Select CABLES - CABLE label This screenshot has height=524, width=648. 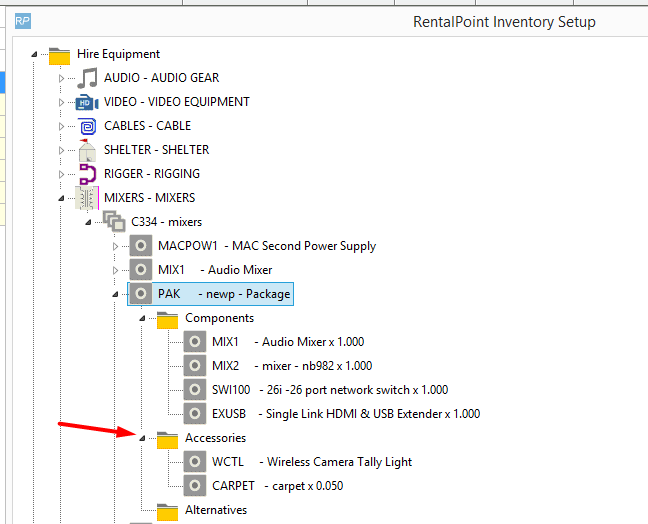click(148, 126)
